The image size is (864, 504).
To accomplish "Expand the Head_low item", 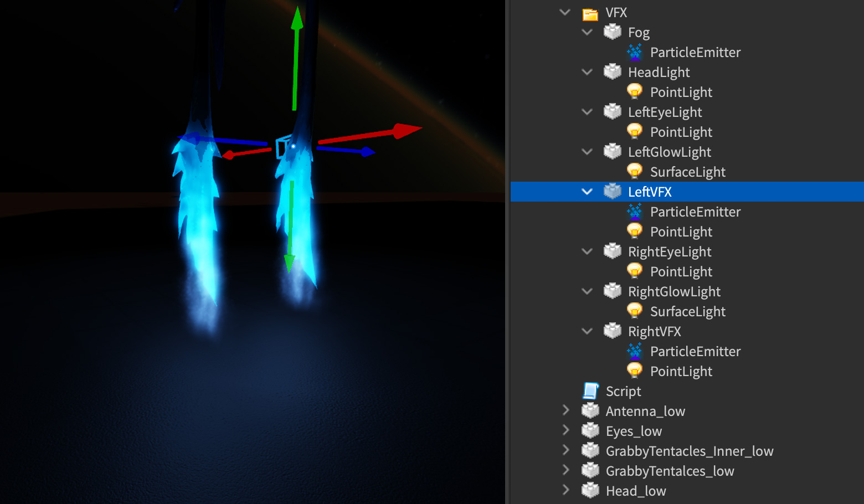I will click(x=565, y=490).
